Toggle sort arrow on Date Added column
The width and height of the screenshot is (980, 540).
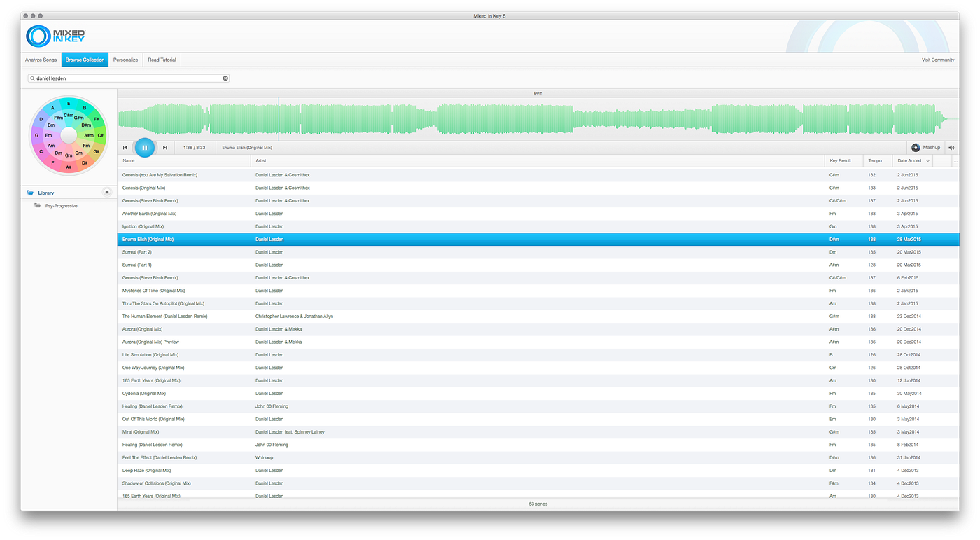point(928,161)
